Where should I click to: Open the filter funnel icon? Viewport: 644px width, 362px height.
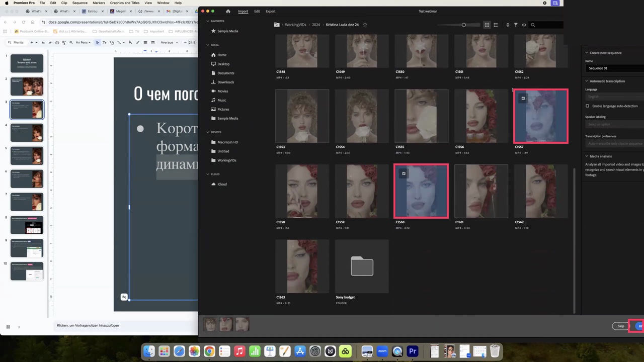pyautogui.click(x=516, y=25)
